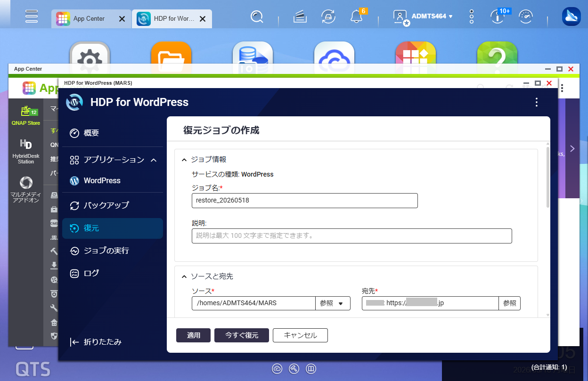Click the myQNAPcloud icon in bottom dock

[277, 368]
